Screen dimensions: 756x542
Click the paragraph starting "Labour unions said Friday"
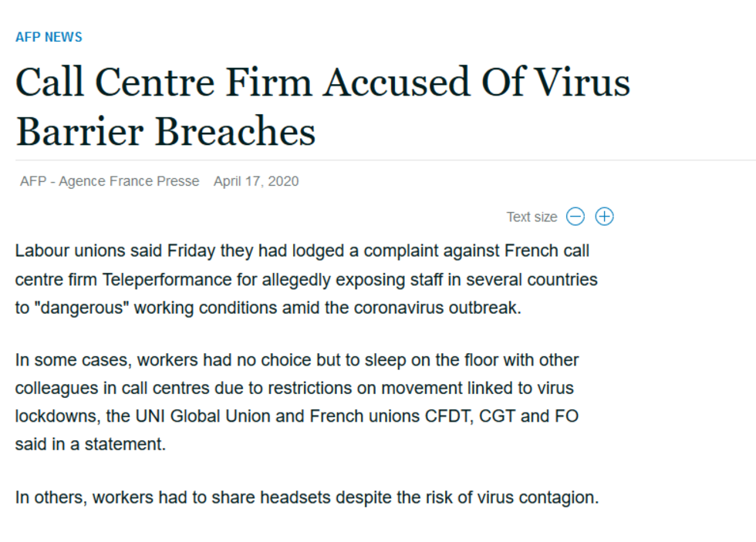click(305, 279)
